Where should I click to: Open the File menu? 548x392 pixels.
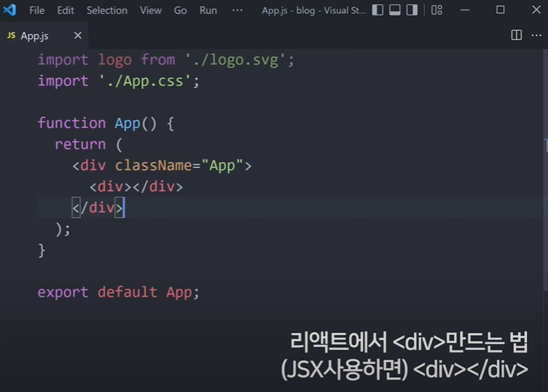click(x=36, y=10)
